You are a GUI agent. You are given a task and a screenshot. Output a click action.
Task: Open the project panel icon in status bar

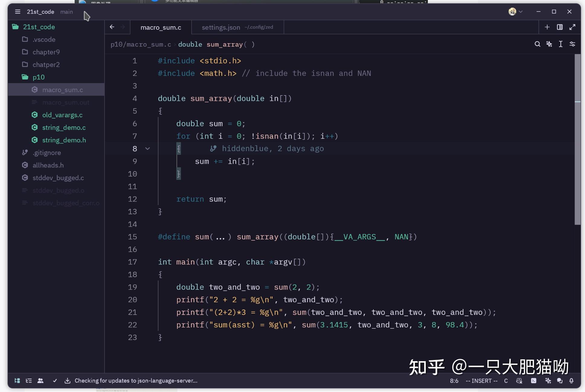point(17,381)
